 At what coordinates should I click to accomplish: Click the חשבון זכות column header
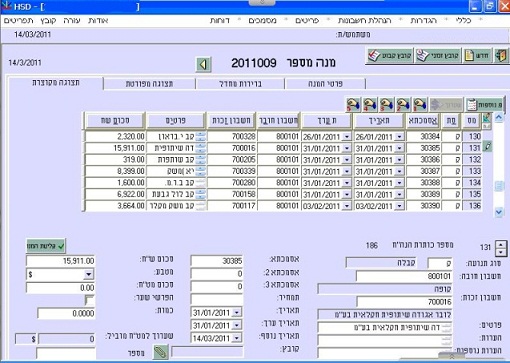pyautogui.click(x=231, y=121)
